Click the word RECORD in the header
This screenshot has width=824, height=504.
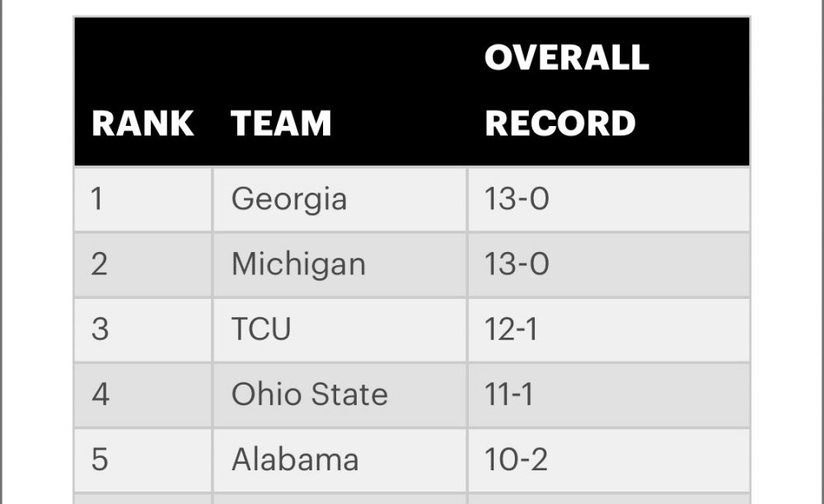point(560,124)
